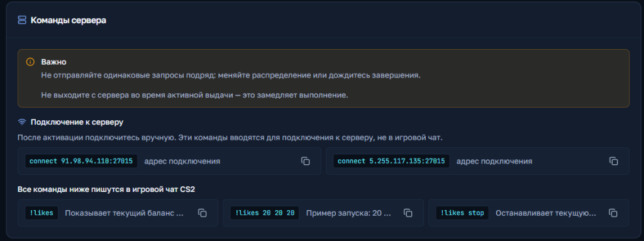
Task: Select the !likes 20 20 20 code chip
Action: coord(265,213)
